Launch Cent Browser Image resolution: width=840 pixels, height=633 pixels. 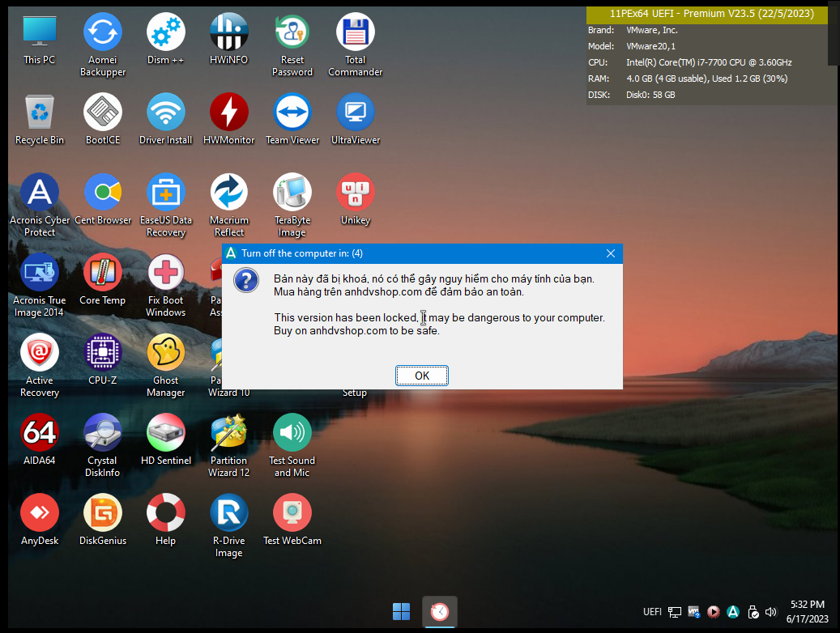pos(102,199)
